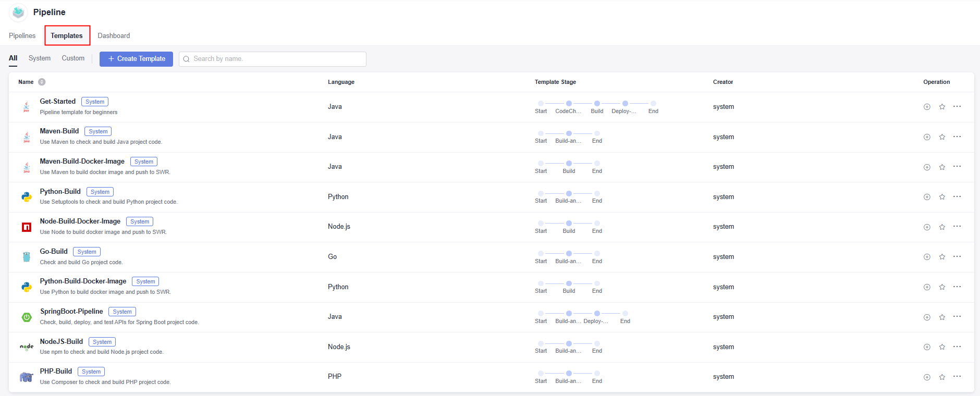Open the Dashboard tab

point(114,36)
